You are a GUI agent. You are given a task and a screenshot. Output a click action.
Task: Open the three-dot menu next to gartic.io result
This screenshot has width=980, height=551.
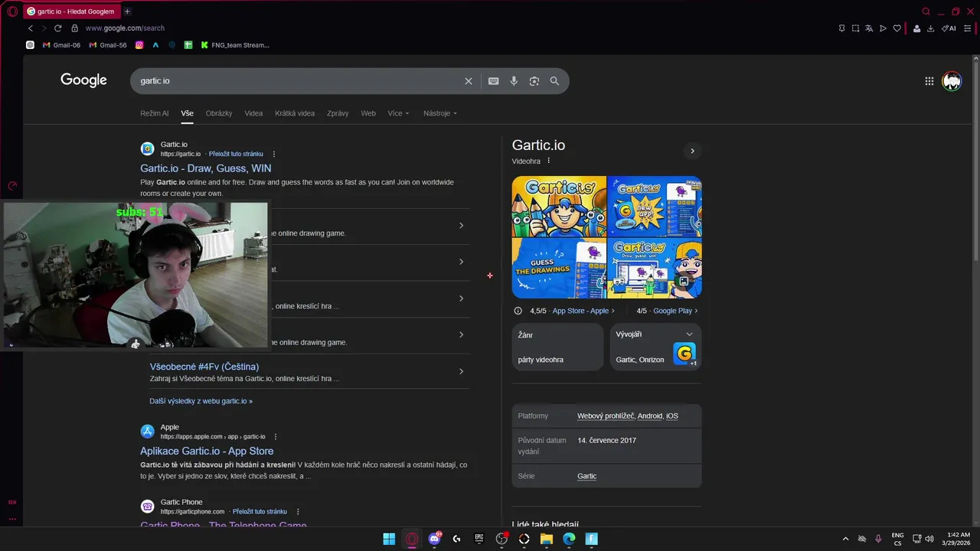pyautogui.click(x=274, y=154)
